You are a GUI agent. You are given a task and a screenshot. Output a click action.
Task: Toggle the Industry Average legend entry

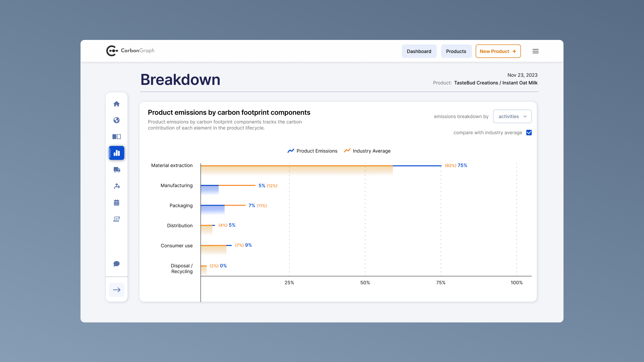367,151
